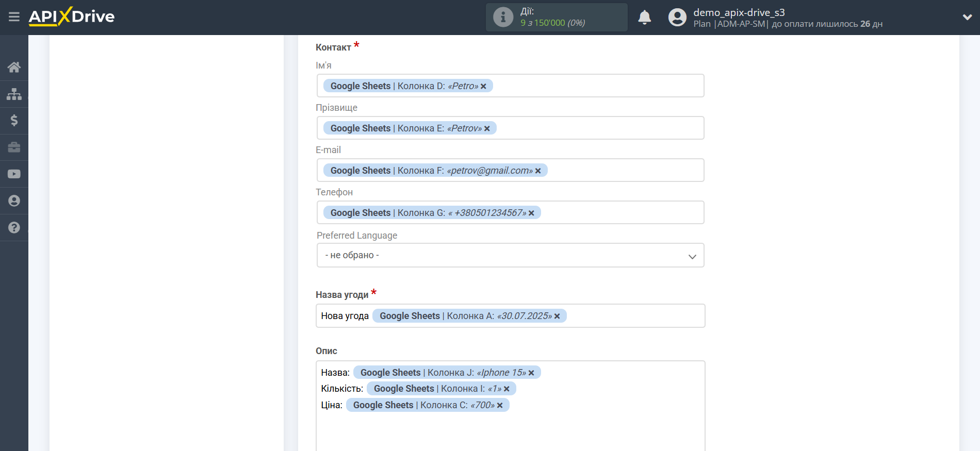
Task: Remove the Колонка J «Iphone 15» tag
Action: [531, 373]
